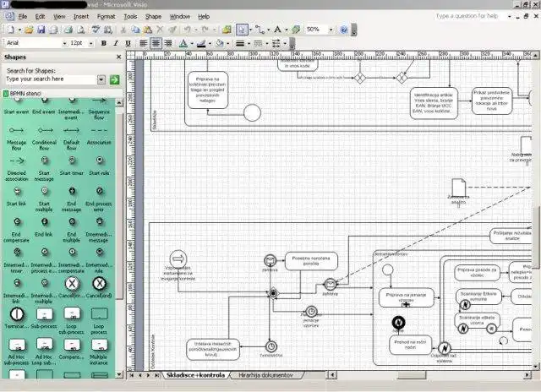Select the Pointer tool
Image resolution: width=541 pixels, height=392 pixels.
(242, 30)
